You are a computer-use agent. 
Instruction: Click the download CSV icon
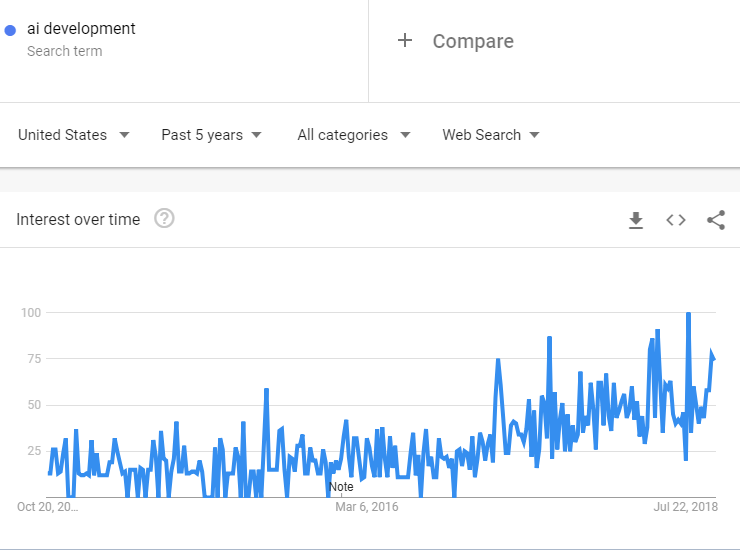point(636,220)
